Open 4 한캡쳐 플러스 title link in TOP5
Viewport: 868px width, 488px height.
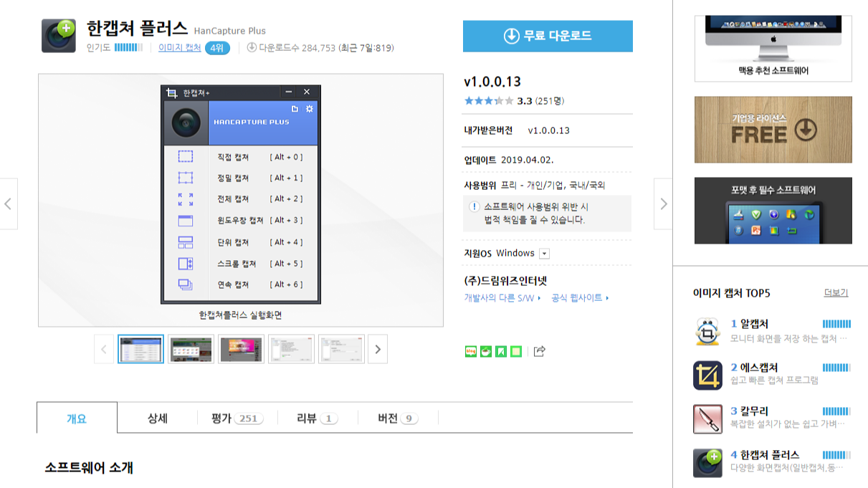765,455
